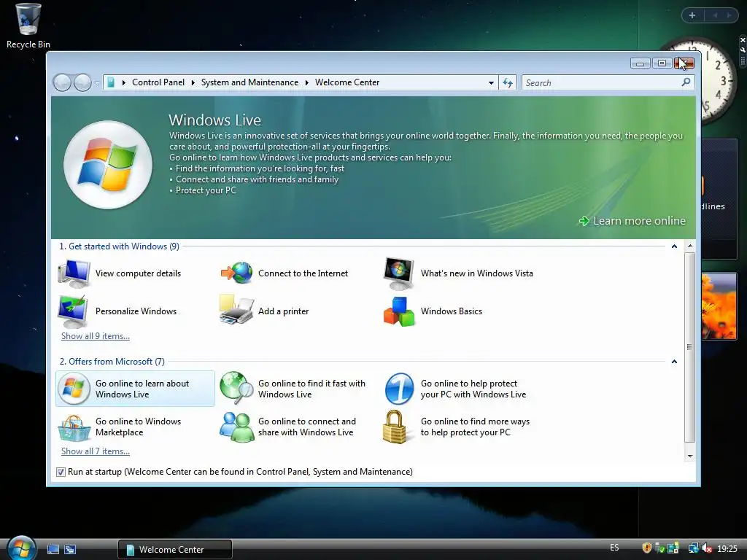This screenshot has height=560, width=747.
Task: Collapse the Get started with Windows section
Action: pos(674,246)
